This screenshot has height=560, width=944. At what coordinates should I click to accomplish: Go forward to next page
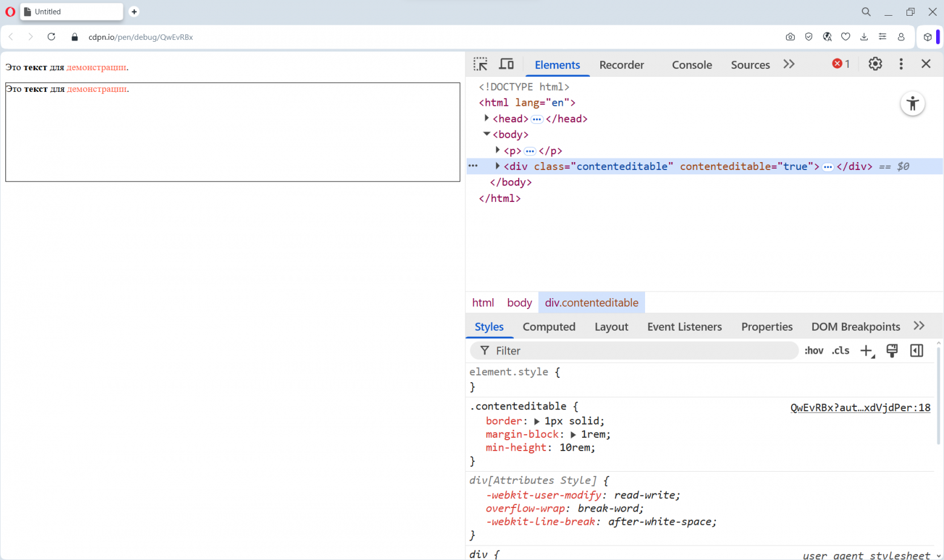pyautogui.click(x=30, y=37)
